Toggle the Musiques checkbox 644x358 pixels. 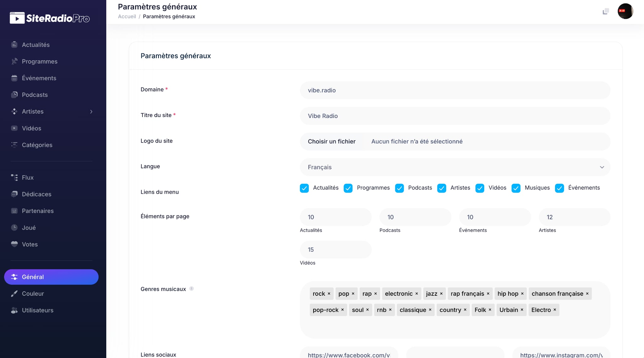(516, 188)
